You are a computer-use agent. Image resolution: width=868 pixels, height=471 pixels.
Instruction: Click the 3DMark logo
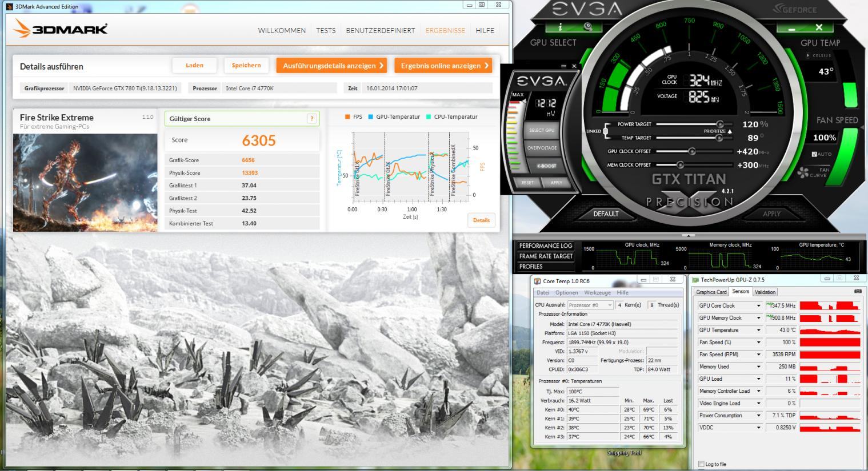pyautogui.click(x=61, y=29)
